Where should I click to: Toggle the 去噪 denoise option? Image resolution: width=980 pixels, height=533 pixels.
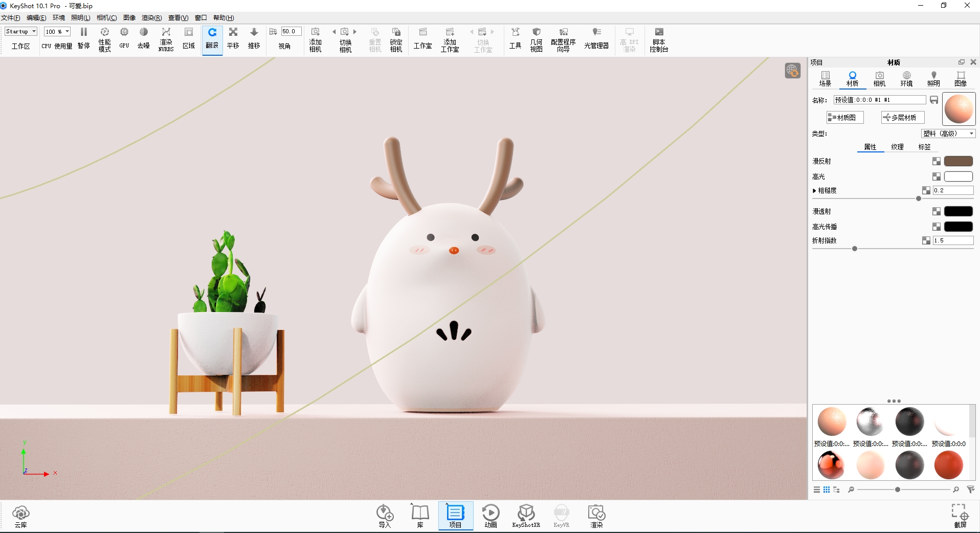(x=144, y=38)
